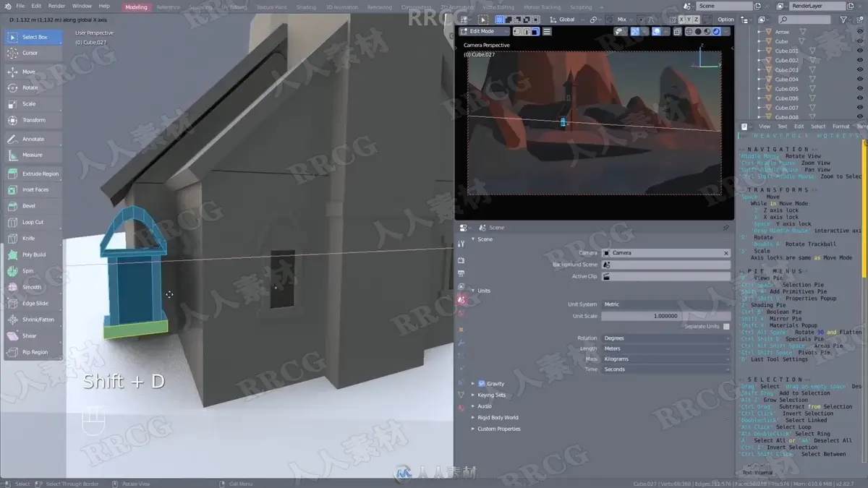Toggle X-ray in camera viewport
868x488 pixels.
coord(677,32)
